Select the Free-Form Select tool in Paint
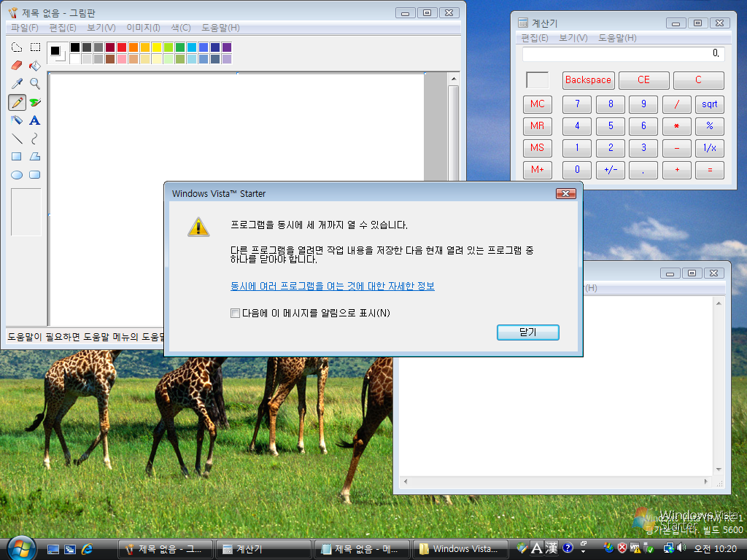 17,47
